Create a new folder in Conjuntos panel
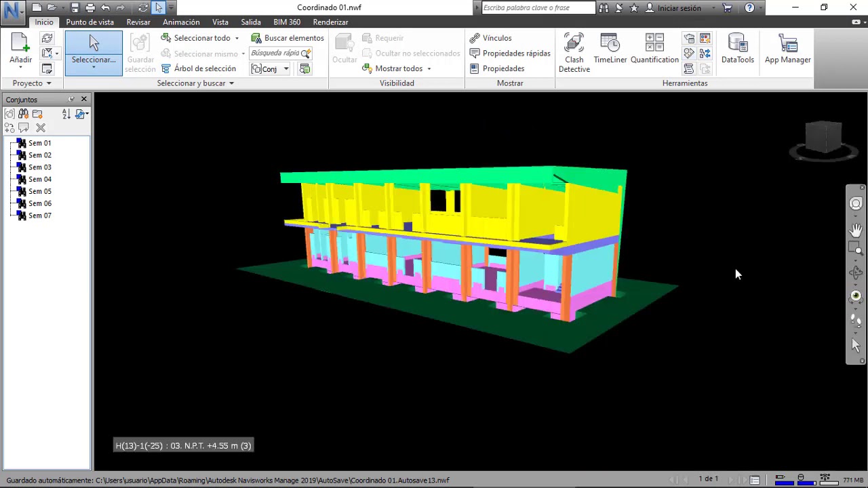 [x=37, y=115]
